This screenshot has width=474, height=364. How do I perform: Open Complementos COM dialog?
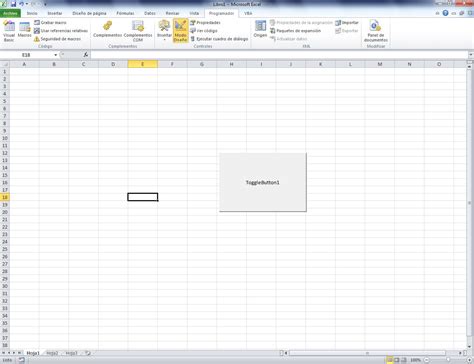point(138,31)
